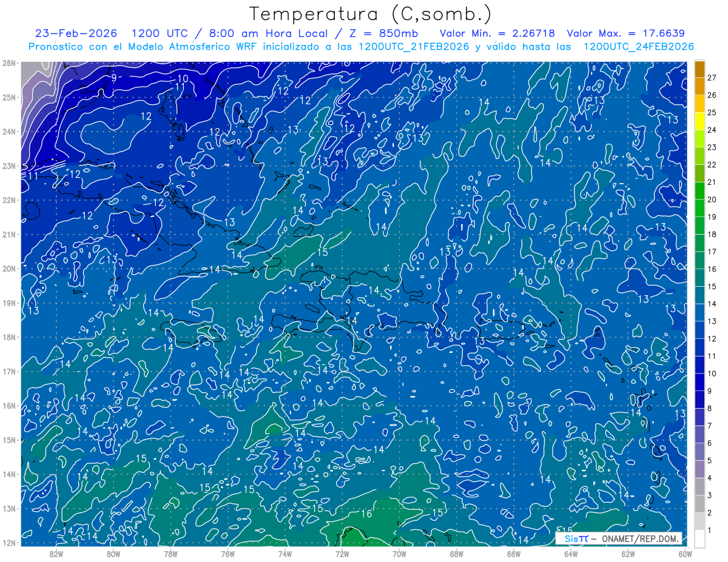This screenshot has height=562, width=728.
Task: Click the contour label 16 on the map
Action: coord(366,514)
